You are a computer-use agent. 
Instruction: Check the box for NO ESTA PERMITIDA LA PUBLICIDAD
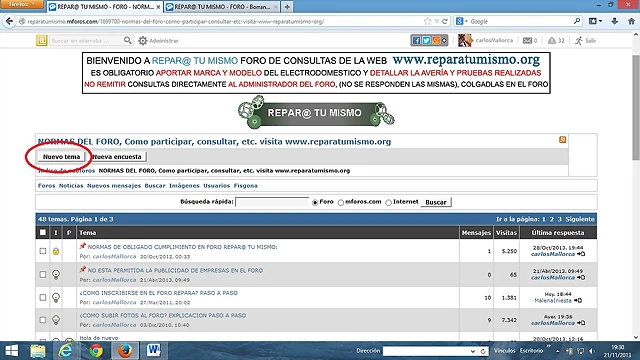[43, 274]
